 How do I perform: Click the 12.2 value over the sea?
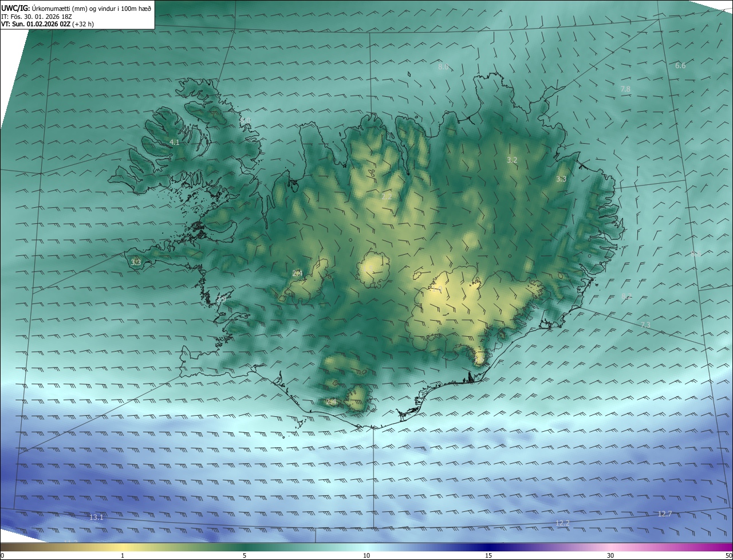pyautogui.click(x=563, y=523)
